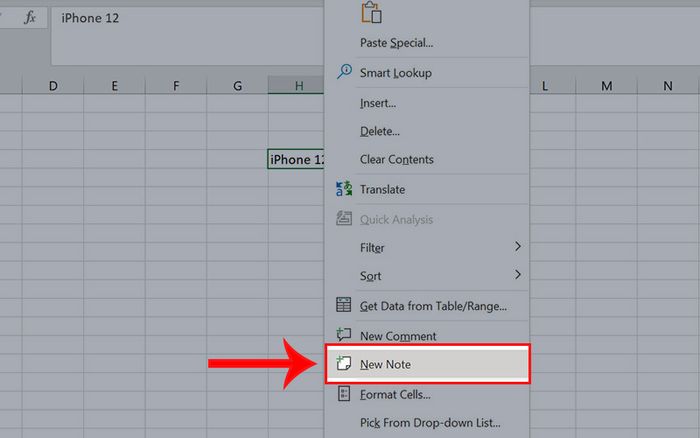Click the Get Data table icon
This screenshot has width=700, height=438.
tap(344, 305)
